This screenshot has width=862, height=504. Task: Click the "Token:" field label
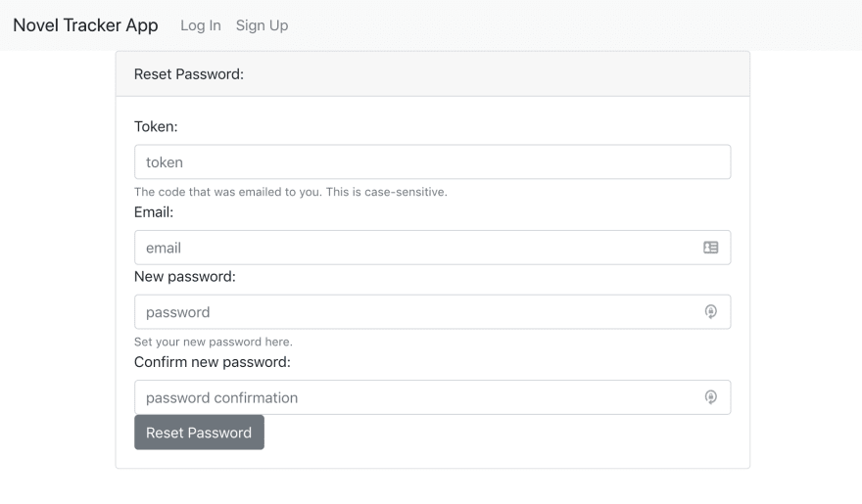click(156, 127)
